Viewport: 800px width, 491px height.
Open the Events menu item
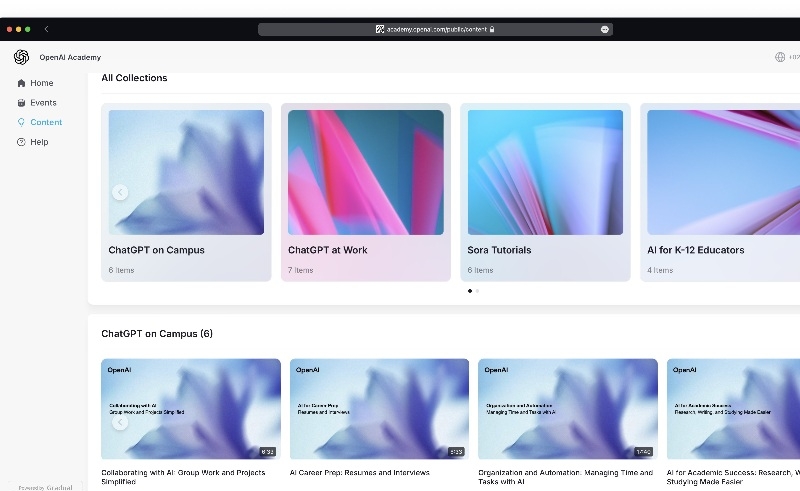point(43,103)
